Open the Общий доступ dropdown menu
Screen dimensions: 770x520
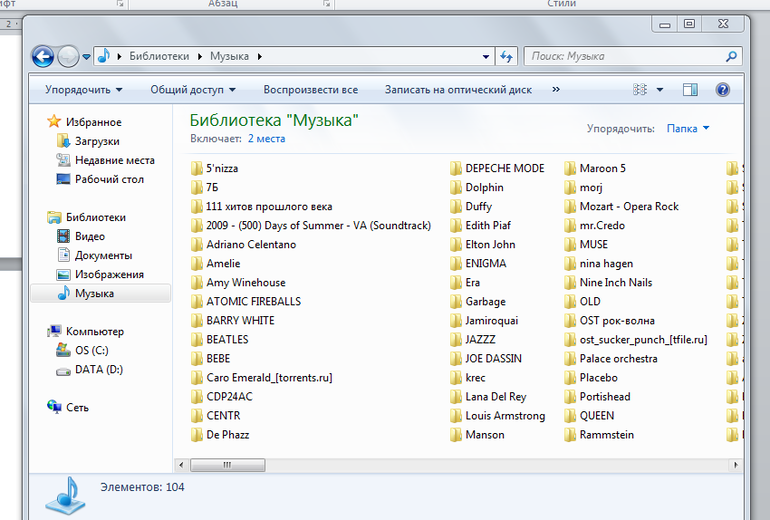[193, 90]
